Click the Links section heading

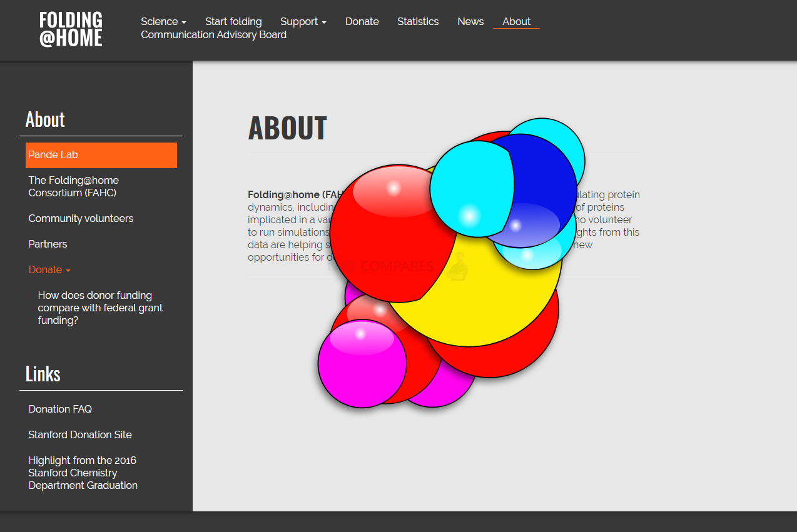click(x=43, y=374)
